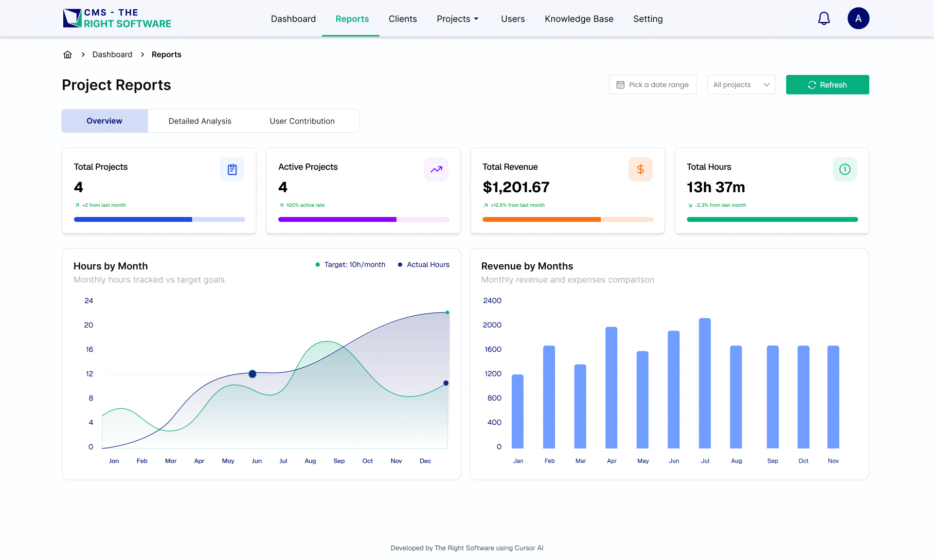The width and height of the screenshot is (934, 560).
Task: Click the calendar icon in Pick a date range
Action: [621, 84]
